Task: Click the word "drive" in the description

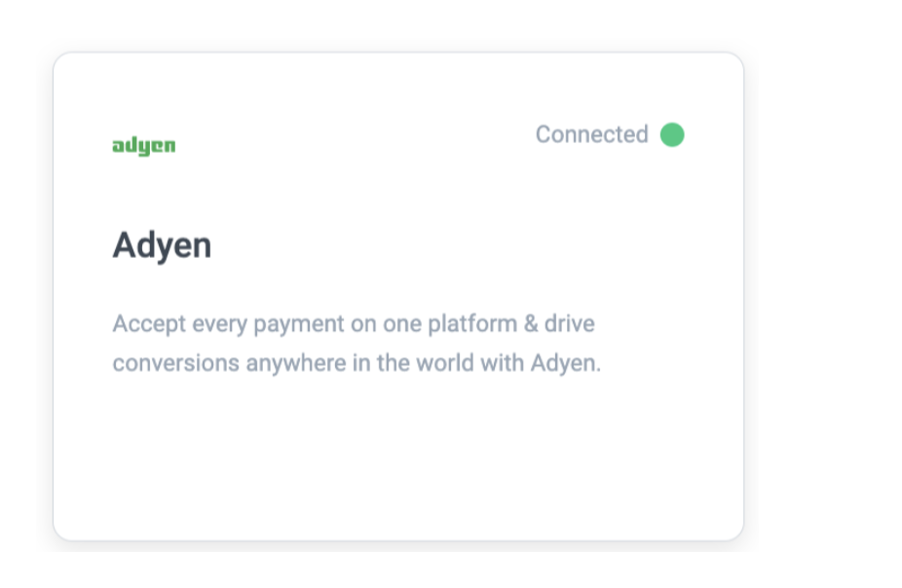Action: click(569, 323)
